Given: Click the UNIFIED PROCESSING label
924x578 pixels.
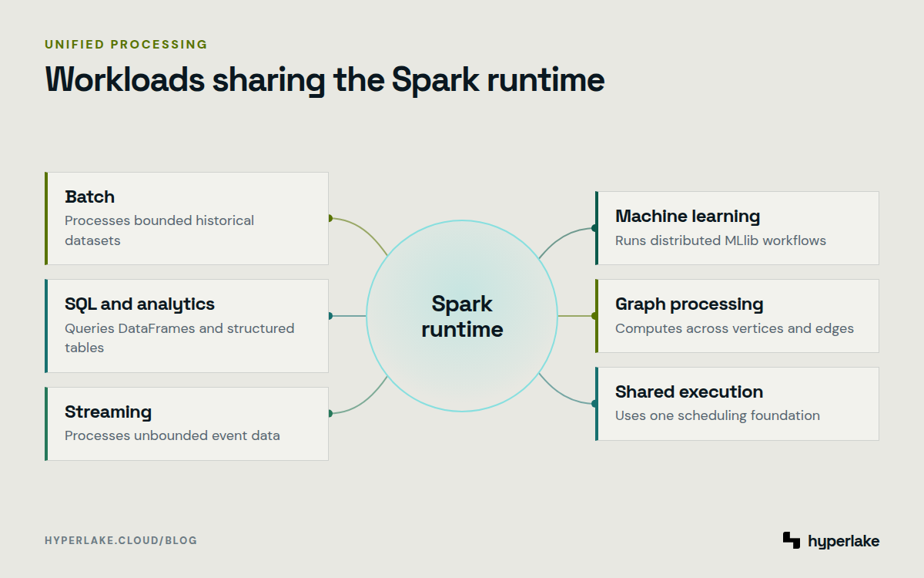Looking at the screenshot, I should click(x=126, y=45).
